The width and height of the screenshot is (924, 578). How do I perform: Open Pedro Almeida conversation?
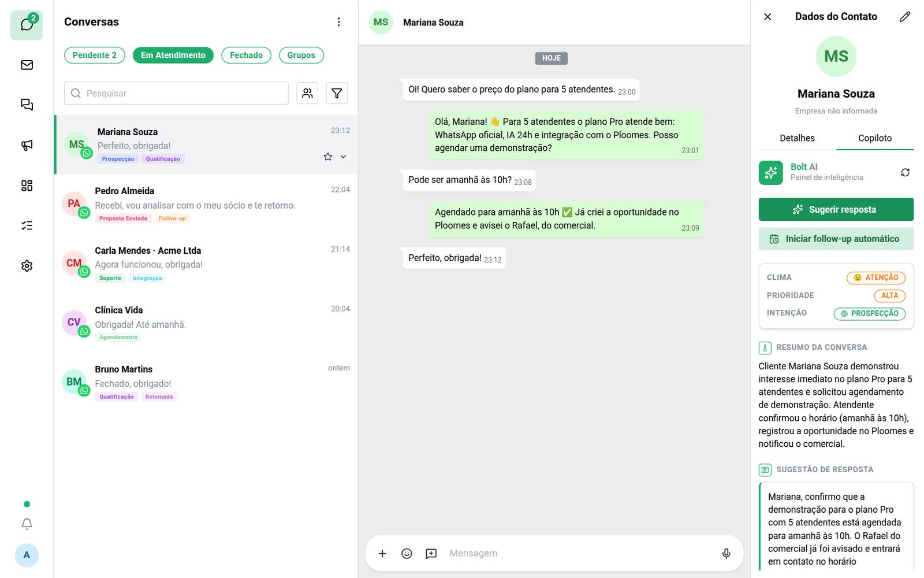pos(206,205)
